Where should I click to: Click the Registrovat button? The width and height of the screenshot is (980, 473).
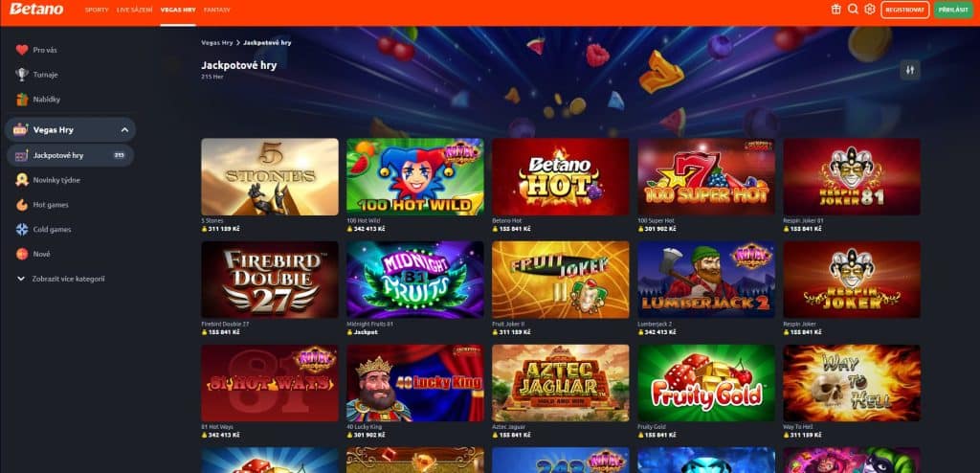tap(905, 10)
